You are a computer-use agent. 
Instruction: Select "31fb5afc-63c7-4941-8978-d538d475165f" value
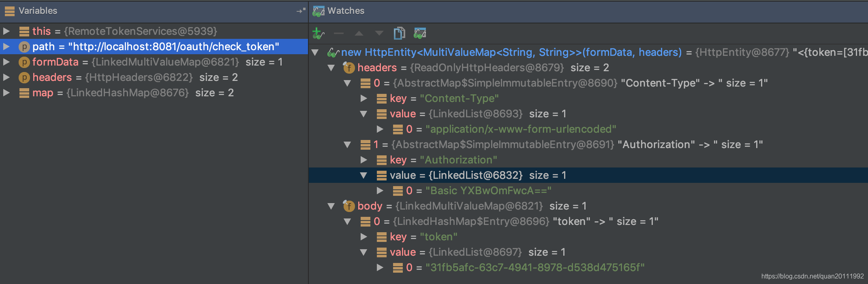tap(535, 267)
